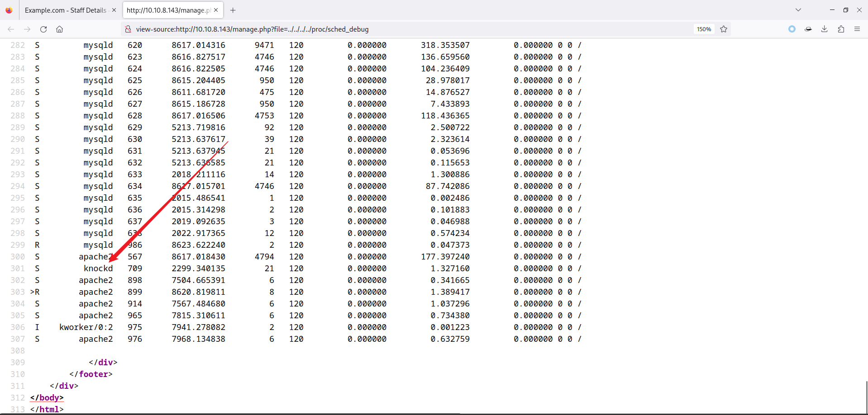Go to the Firefox home page
Screen dimensions: 868x415
click(x=59, y=29)
